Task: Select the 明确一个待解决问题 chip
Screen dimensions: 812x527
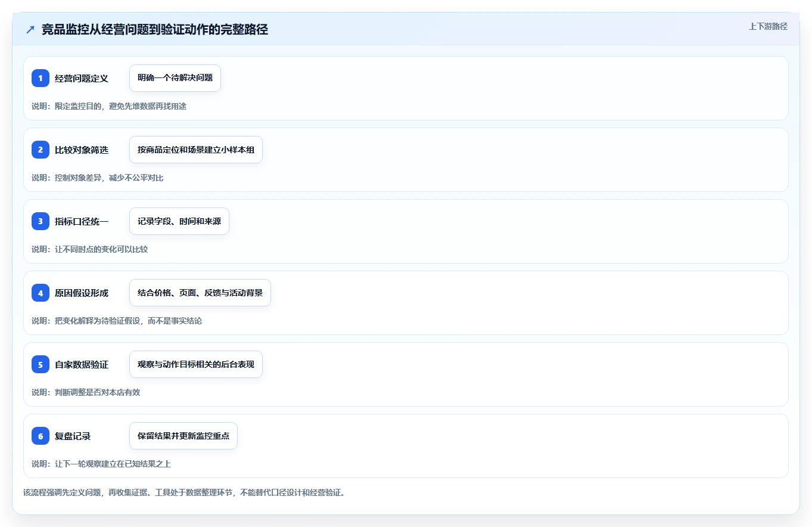Action: pyautogui.click(x=175, y=78)
